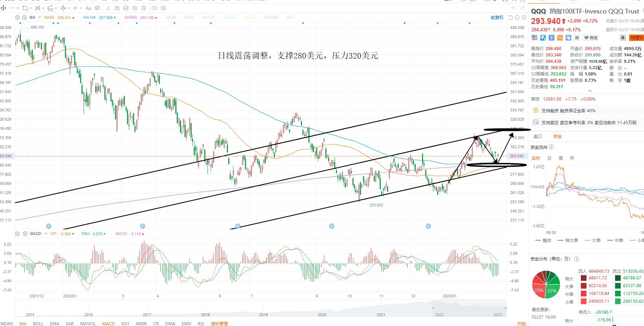Toggle 整体 series in capital flow legend
Screen dimensions: 644x326
pos(543,241)
